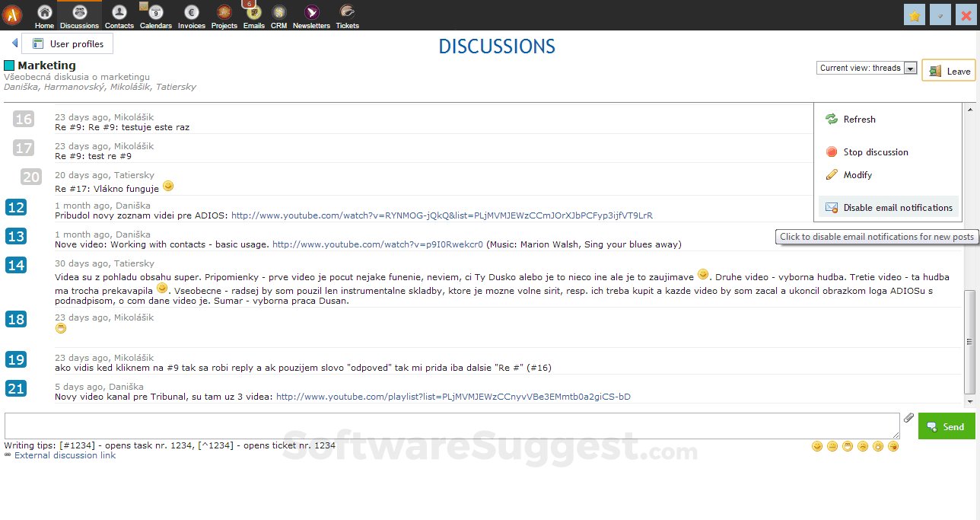Image resolution: width=980 pixels, height=520 pixels.
Task: Click the members list 'Daniška, Harmanovský, Mikolášik, Tatiersky'
Action: [100, 87]
